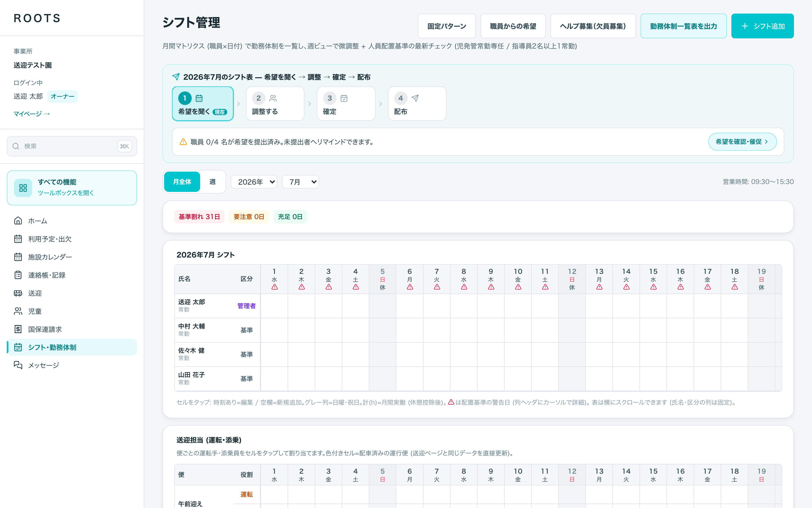
Task: Click the plus icon on シフト追加 button
Action: [745, 26]
